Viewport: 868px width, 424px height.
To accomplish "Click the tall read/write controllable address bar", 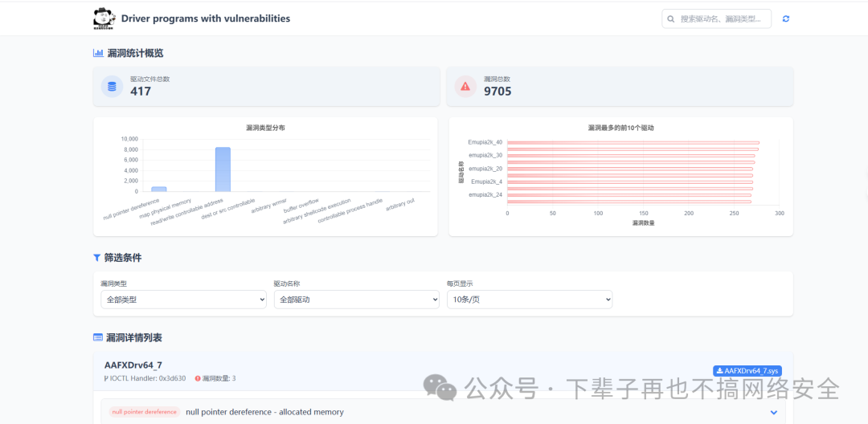I will click(223, 169).
